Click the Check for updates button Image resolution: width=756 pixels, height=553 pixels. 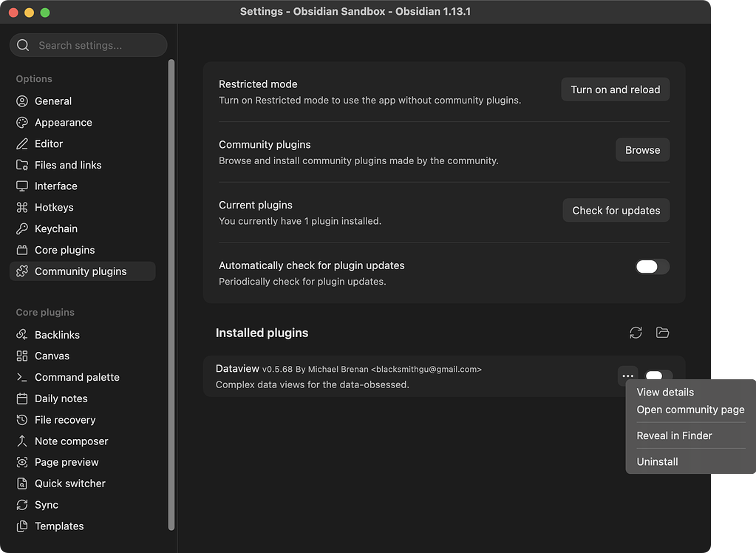616,211
